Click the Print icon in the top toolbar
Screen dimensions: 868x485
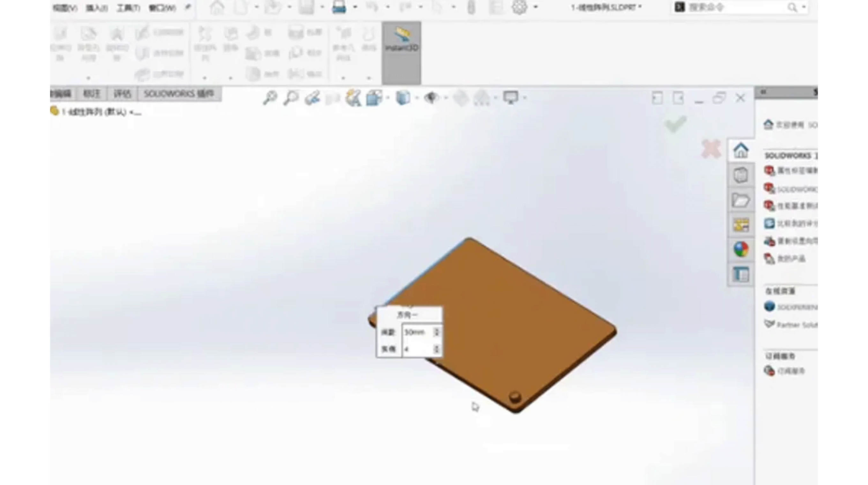pos(339,7)
